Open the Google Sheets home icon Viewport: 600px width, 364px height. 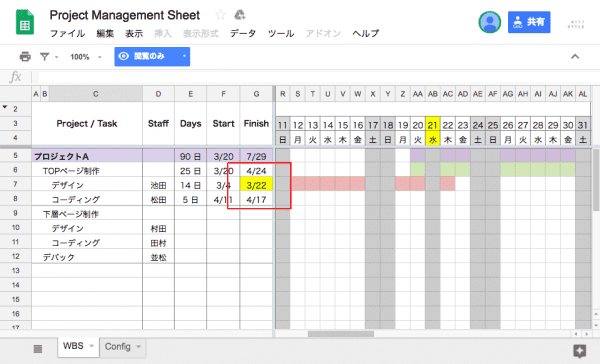tap(25, 22)
